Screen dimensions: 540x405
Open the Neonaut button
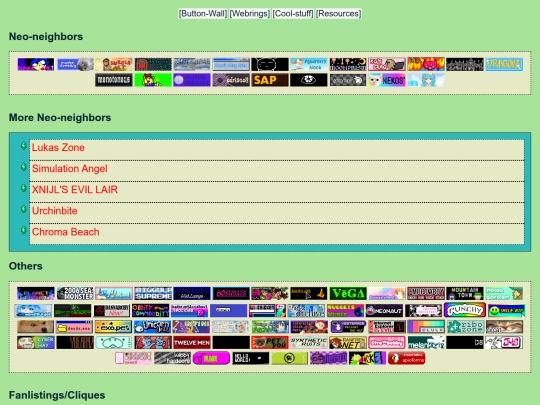click(x=384, y=310)
